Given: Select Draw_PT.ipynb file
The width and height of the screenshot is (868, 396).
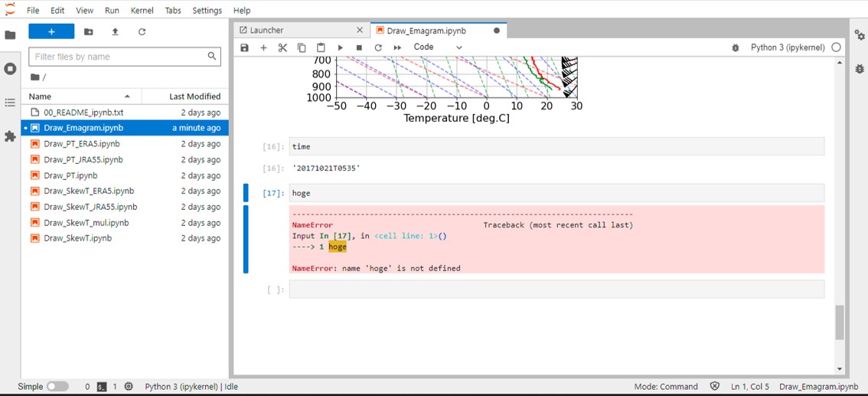Looking at the screenshot, I should point(125,175).
